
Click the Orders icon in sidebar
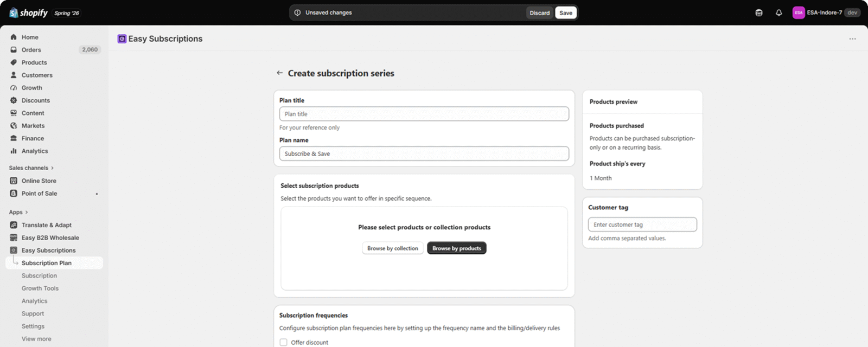tap(14, 49)
